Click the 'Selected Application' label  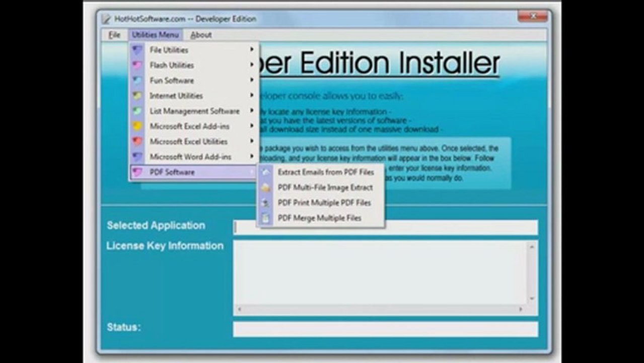(156, 225)
